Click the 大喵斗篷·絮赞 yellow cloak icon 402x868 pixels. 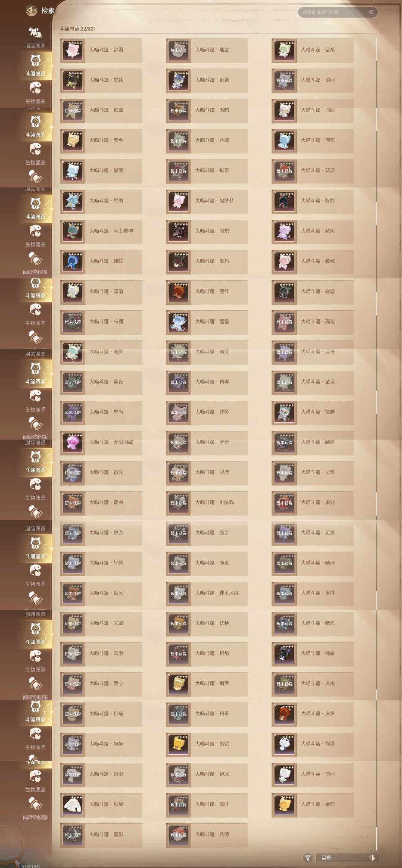click(x=178, y=744)
